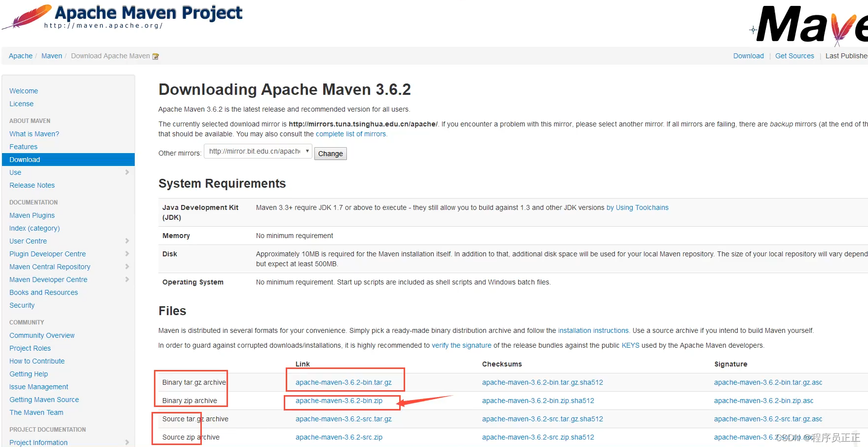Click the top-right Download link

click(x=749, y=56)
